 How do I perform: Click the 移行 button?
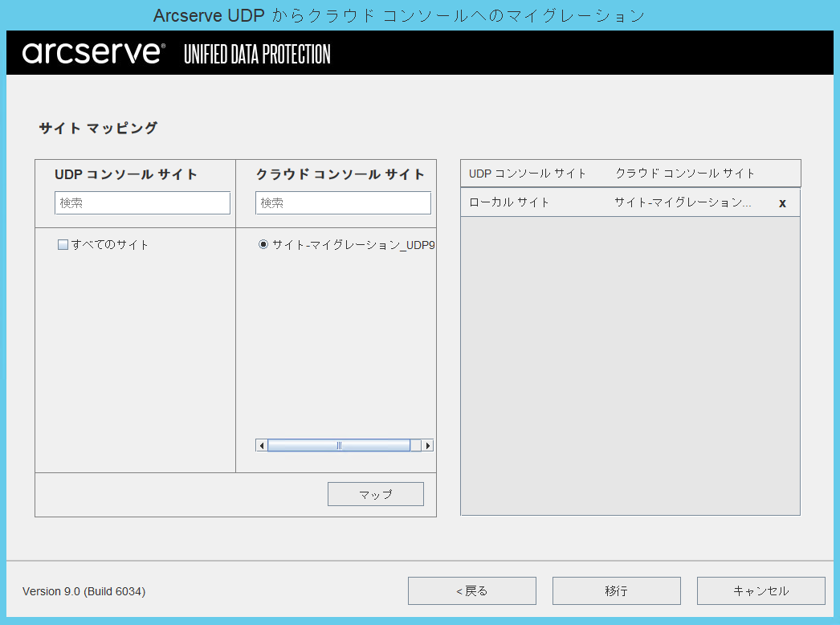click(x=617, y=590)
